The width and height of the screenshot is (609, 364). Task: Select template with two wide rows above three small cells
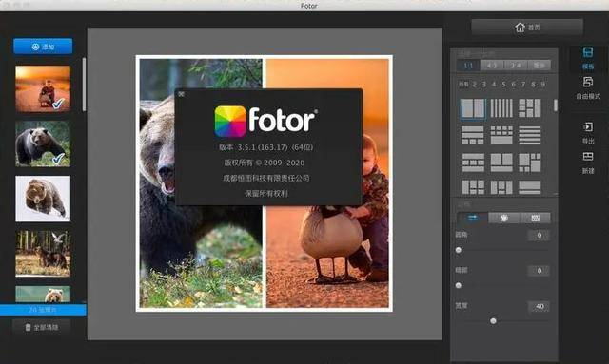pyautogui.click(x=473, y=135)
